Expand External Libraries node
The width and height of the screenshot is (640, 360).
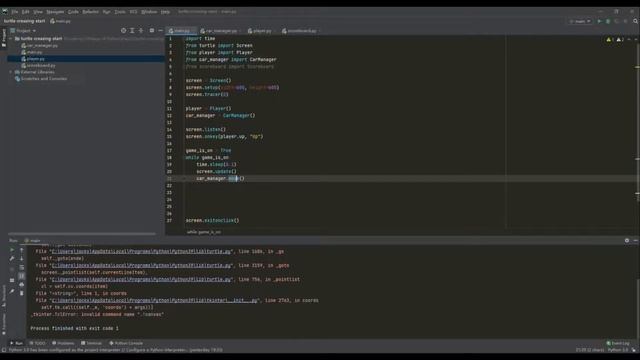tap(11, 72)
